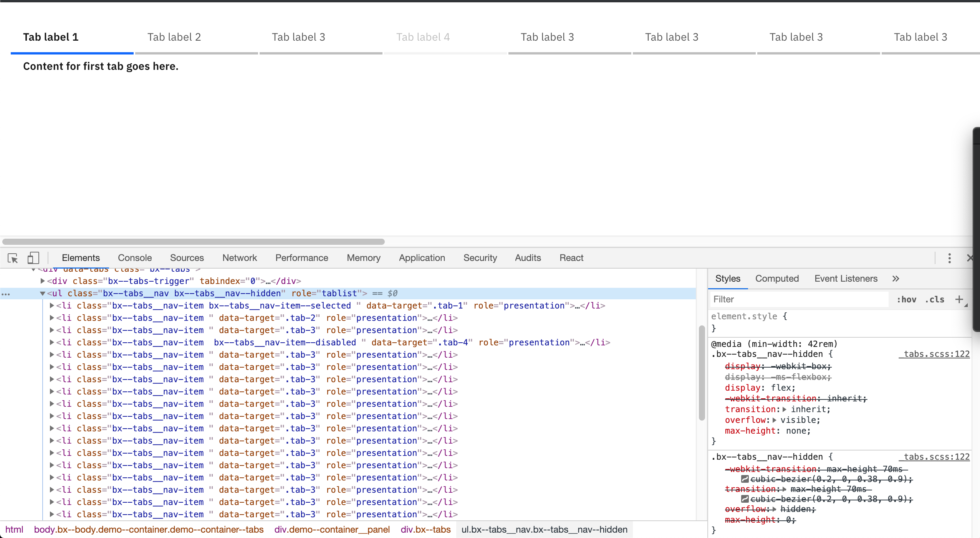980x538 pixels.
Task: Select the inspect element picker tool
Action: tap(13, 258)
